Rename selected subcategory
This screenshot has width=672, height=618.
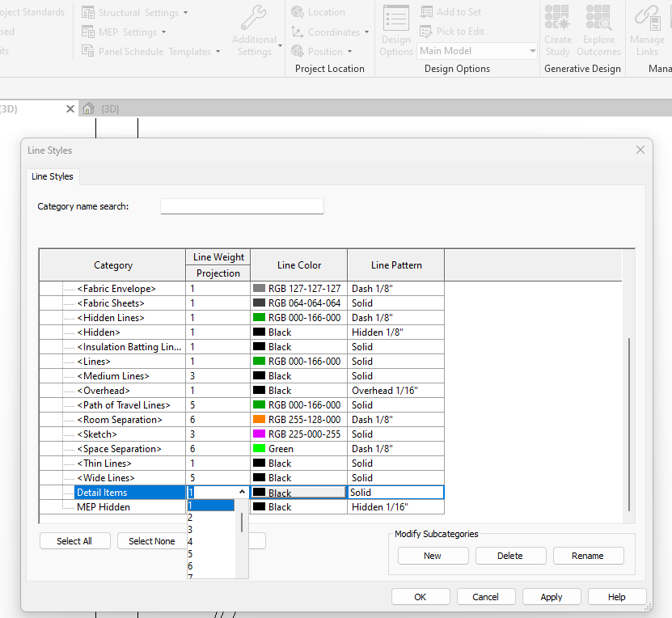[588, 556]
